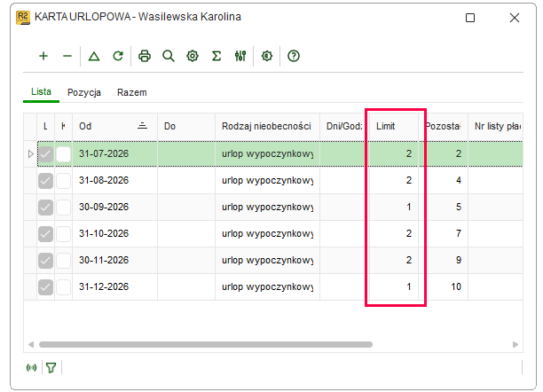Image resolution: width=543 pixels, height=392 pixels.
Task: Tick empty white checkbox in 31-07-2026 row
Action: point(63,154)
